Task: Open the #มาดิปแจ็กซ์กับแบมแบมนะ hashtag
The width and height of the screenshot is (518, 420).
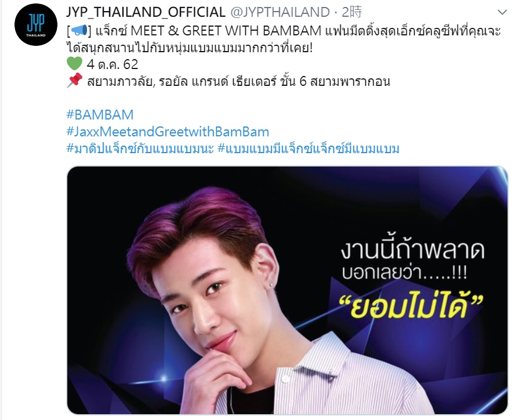Action: [140, 149]
